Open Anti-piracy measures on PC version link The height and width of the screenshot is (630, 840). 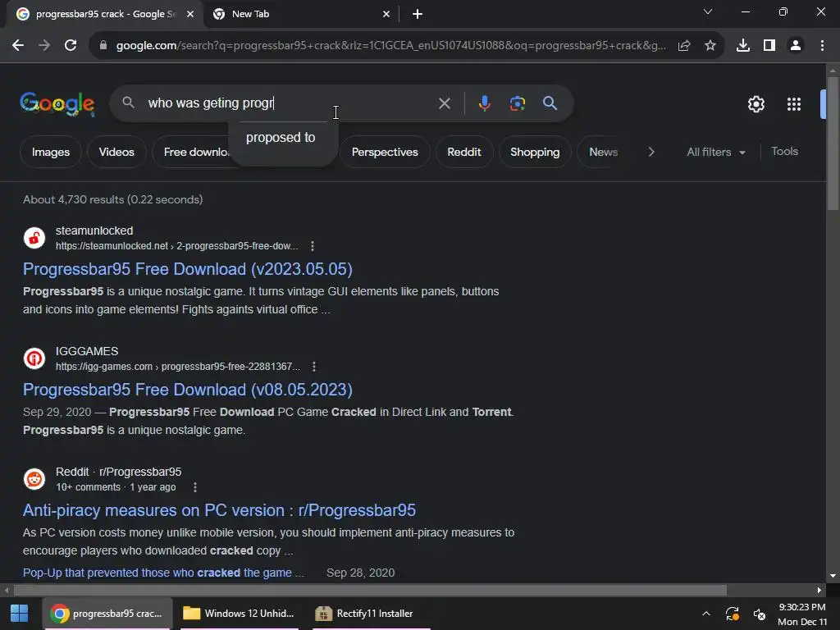pos(219,510)
